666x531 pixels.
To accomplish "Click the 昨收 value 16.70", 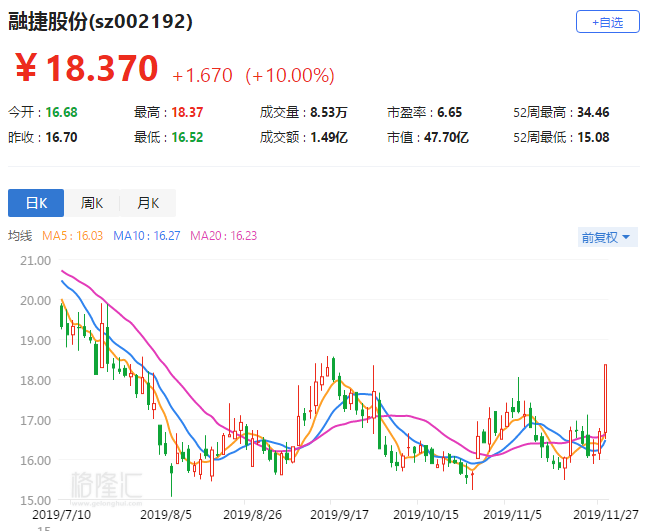I will [x=62, y=137].
